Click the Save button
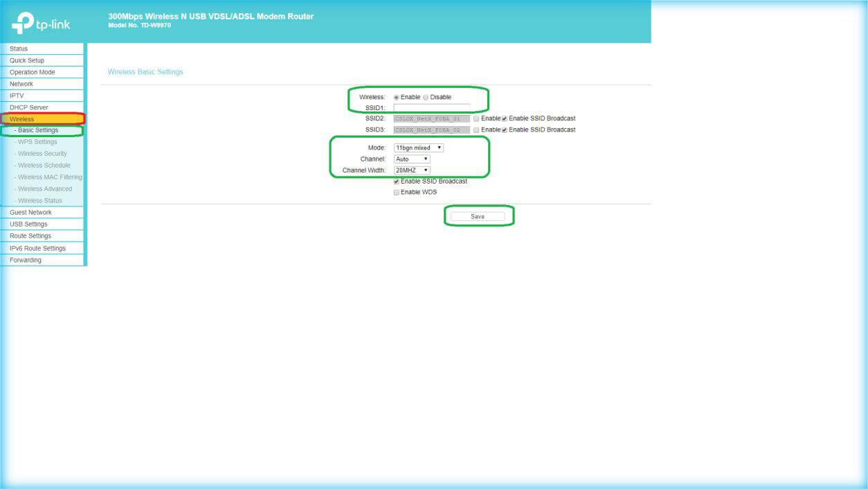This screenshot has width=868, height=489. click(478, 217)
